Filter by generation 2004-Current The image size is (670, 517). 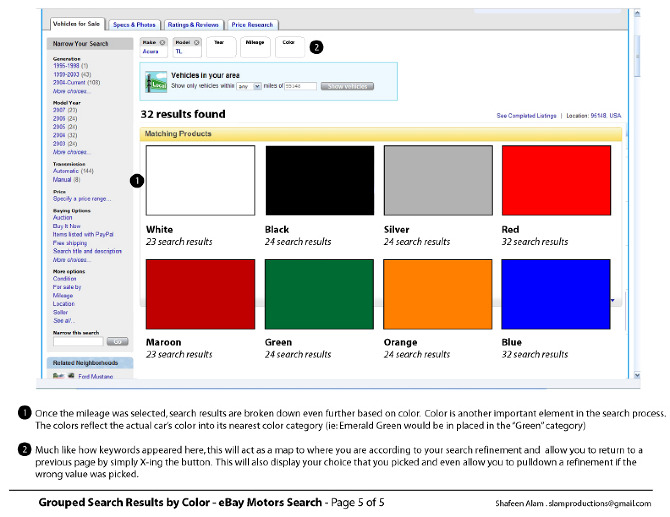(x=70, y=82)
